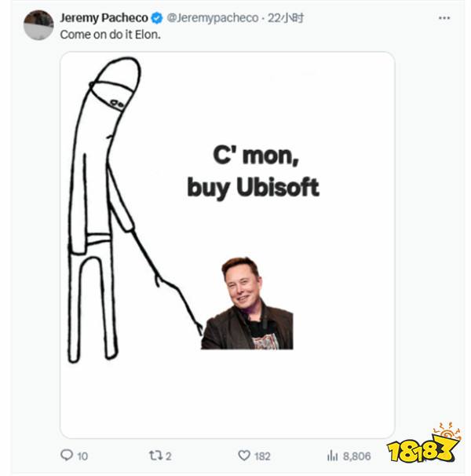Open the view analytics bar chart icon
The image size is (471, 476).
pos(332,456)
